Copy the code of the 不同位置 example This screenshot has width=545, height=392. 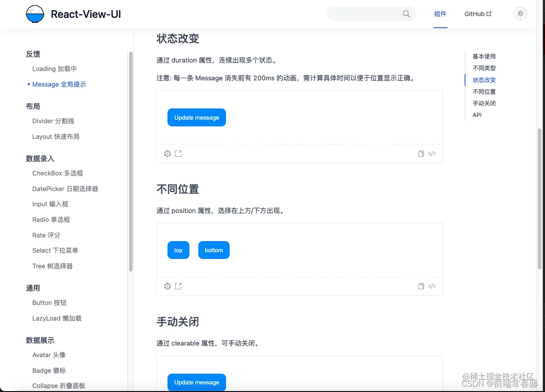[x=421, y=286]
